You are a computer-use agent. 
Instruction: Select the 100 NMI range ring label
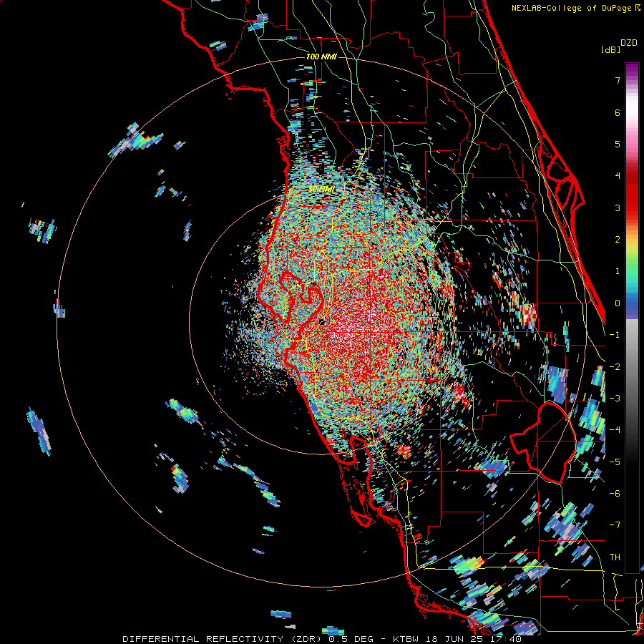[321, 57]
